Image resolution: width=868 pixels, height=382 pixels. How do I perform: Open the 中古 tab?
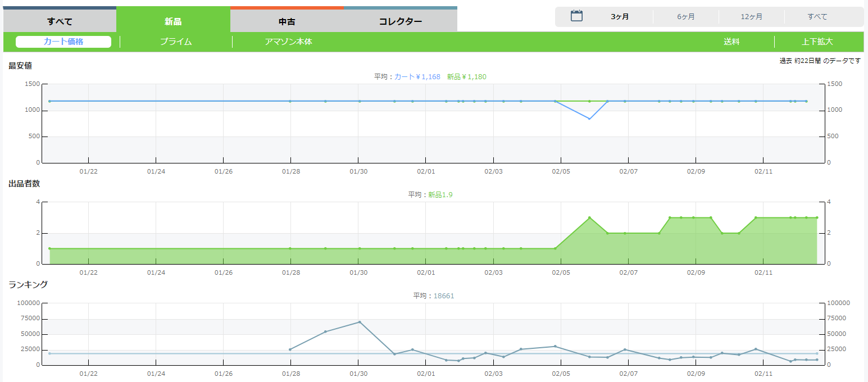tap(287, 21)
